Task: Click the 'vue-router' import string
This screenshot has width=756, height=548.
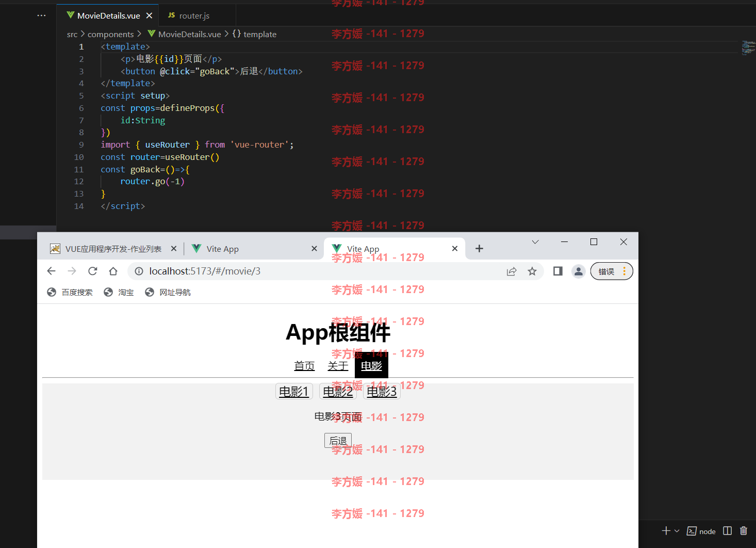Action: tap(259, 145)
